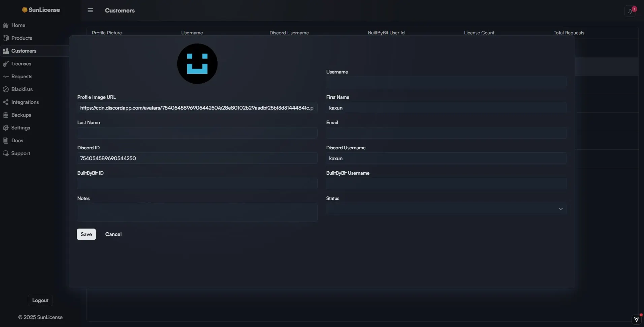Viewport: 644px width, 327px height.
Task: Click the Support chat icon
Action: click(6, 153)
